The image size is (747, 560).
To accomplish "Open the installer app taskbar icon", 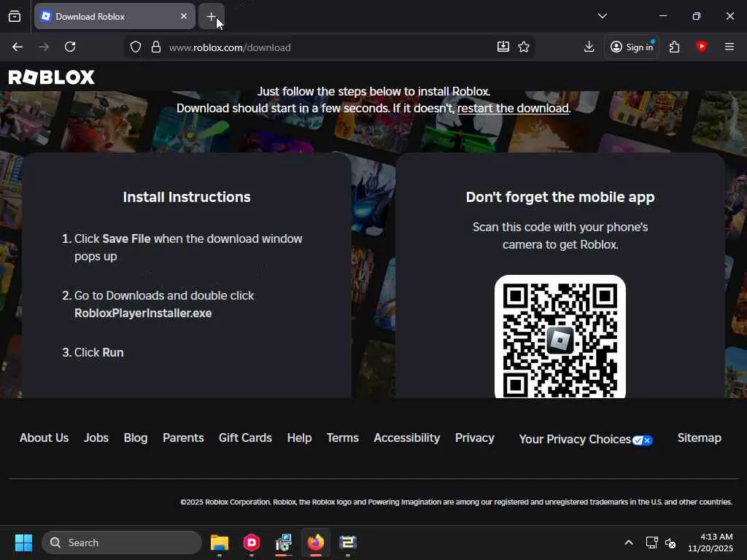I will coord(284,542).
